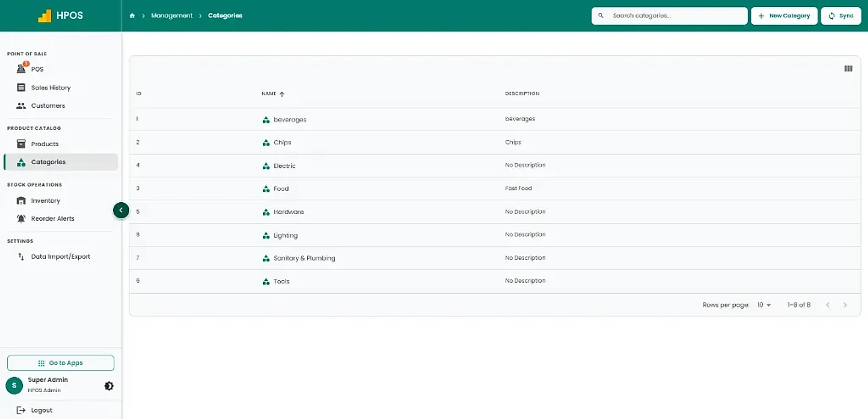Open Reorder Alerts in the sidebar
This screenshot has width=868, height=419.
(61, 218)
